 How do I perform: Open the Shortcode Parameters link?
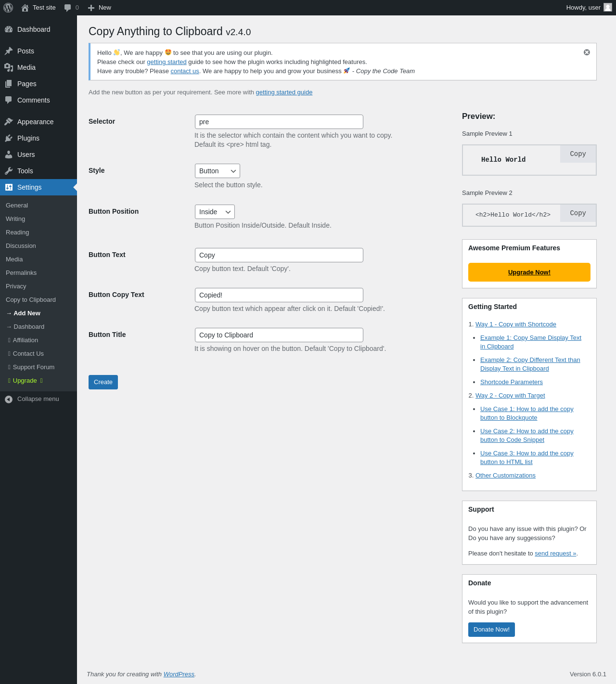pyautogui.click(x=512, y=382)
